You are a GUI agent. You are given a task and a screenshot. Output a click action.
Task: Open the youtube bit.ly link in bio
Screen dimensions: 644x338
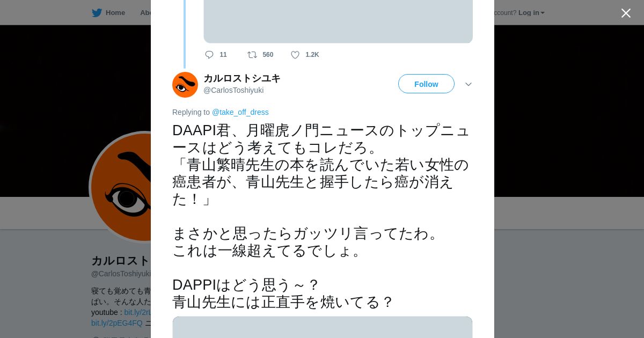137,312
